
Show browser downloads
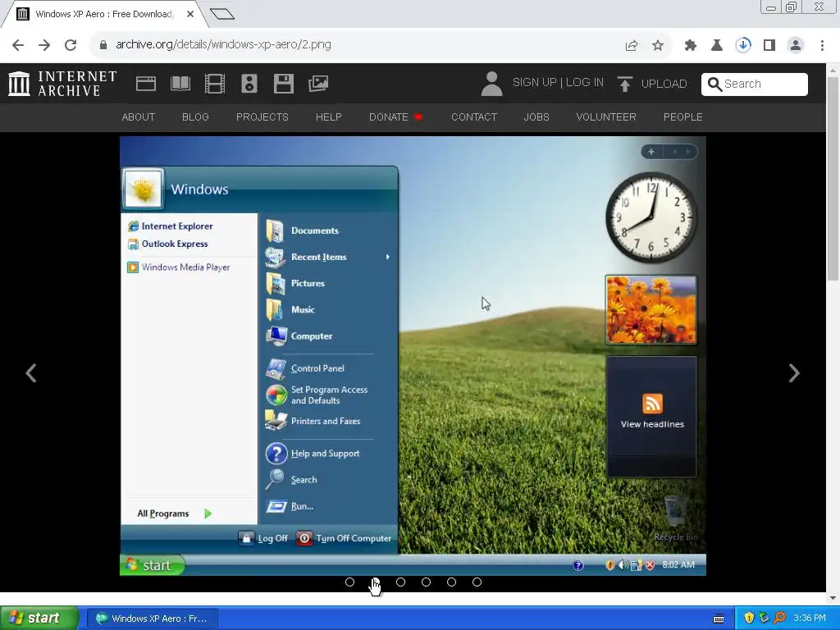743,45
